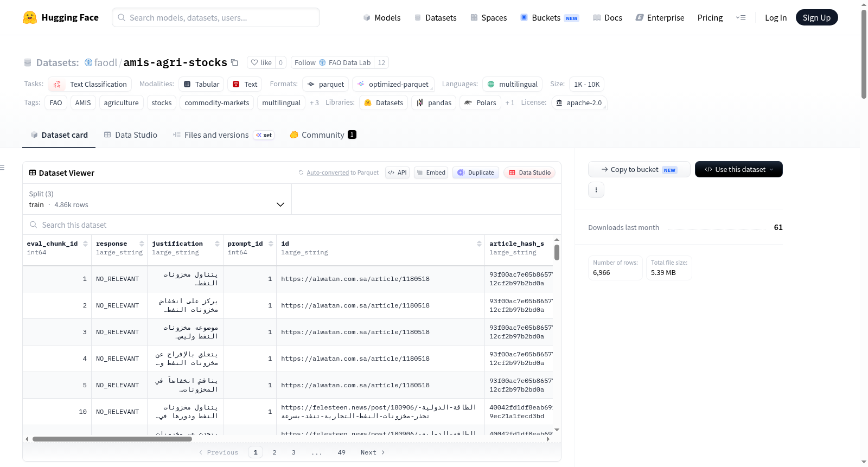The image size is (868, 467).
Task: Open the Community tab
Action: coord(323,135)
